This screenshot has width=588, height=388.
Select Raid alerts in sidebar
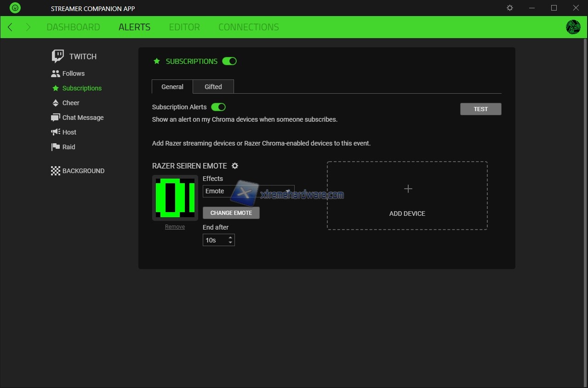(69, 147)
